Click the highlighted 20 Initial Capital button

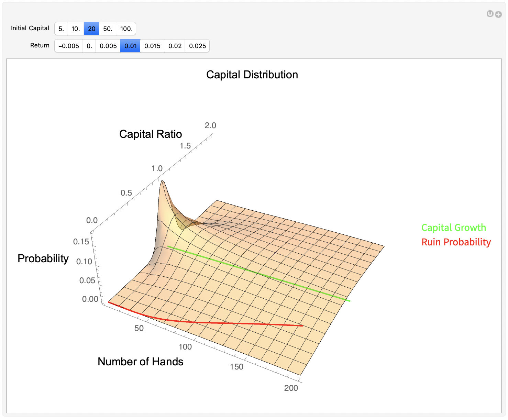point(91,29)
